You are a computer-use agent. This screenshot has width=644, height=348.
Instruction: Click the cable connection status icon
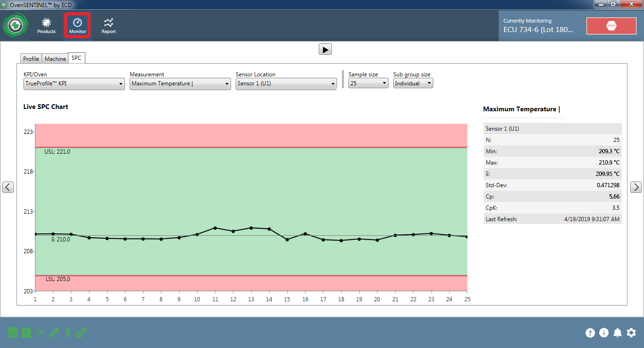(40, 333)
